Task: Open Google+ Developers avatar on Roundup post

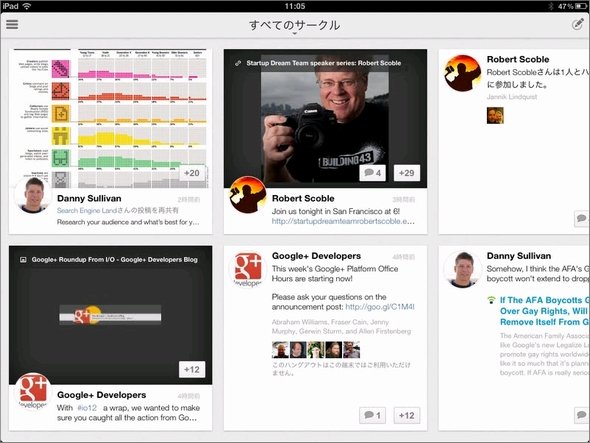Action: click(x=33, y=391)
